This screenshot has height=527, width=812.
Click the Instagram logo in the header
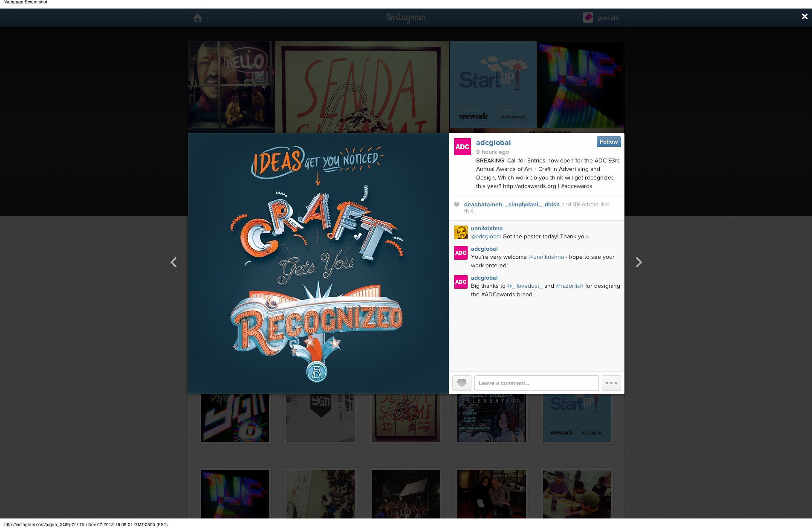(x=406, y=17)
